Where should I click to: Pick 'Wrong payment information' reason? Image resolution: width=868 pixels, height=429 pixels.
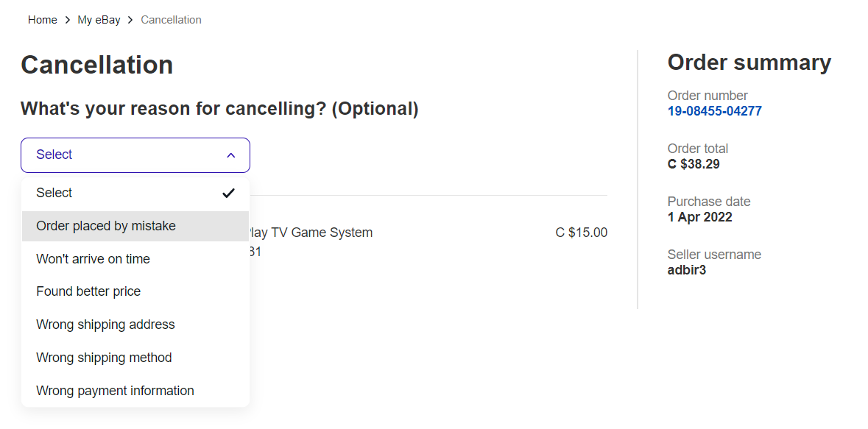(x=115, y=391)
